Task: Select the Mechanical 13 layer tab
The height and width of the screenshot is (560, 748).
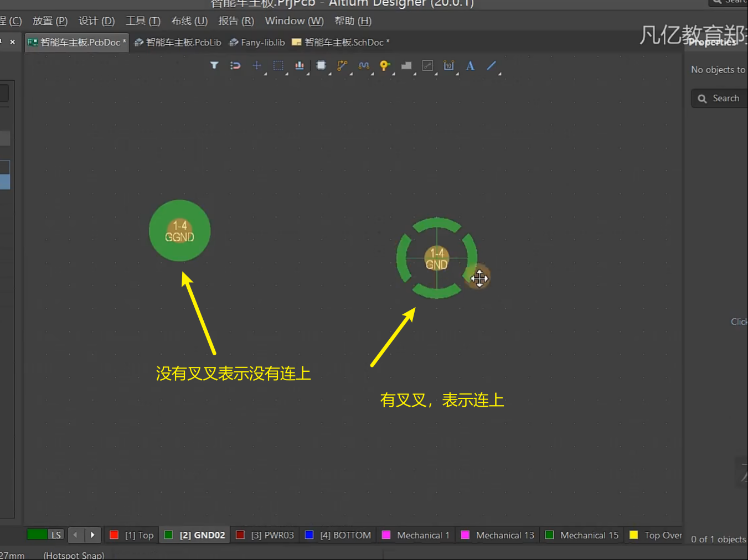Action: (x=497, y=535)
